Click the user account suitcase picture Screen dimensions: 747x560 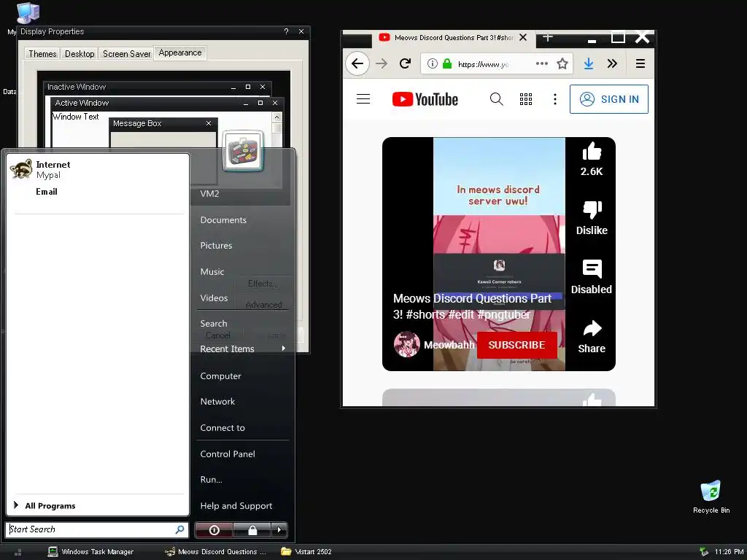pyautogui.click(x=243, y=150)
